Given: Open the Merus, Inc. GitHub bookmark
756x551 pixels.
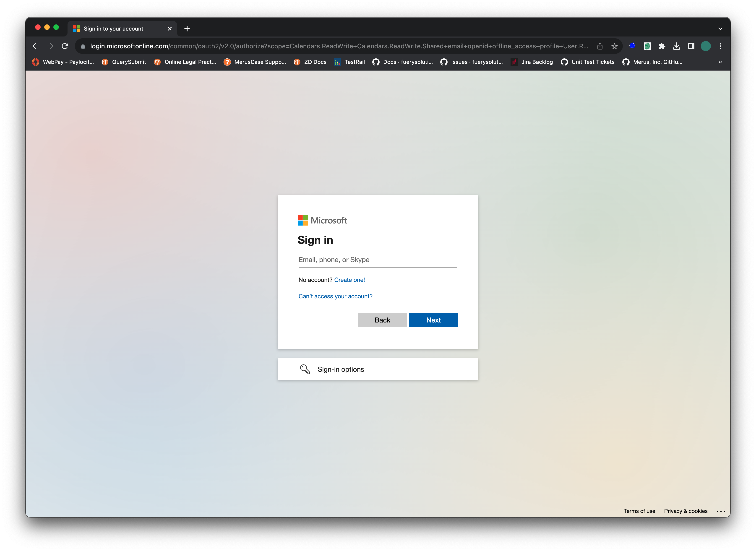Looking at the screenshot, I should pyautogui.click(x=652, y=62).
